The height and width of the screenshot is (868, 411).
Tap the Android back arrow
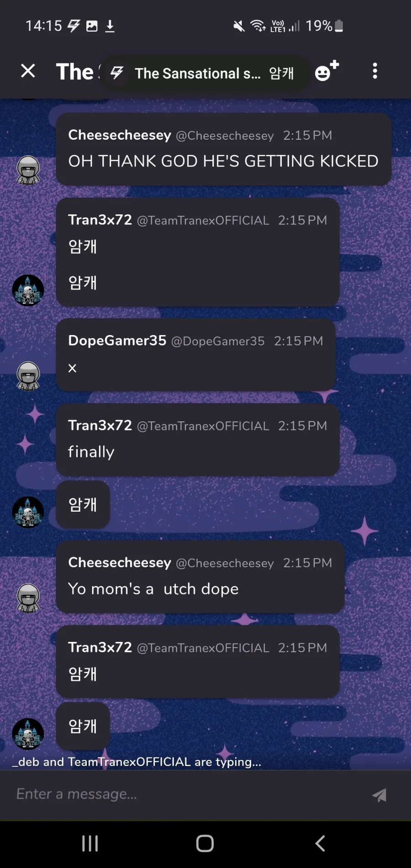pyautogui.click(x=320, y=843)
